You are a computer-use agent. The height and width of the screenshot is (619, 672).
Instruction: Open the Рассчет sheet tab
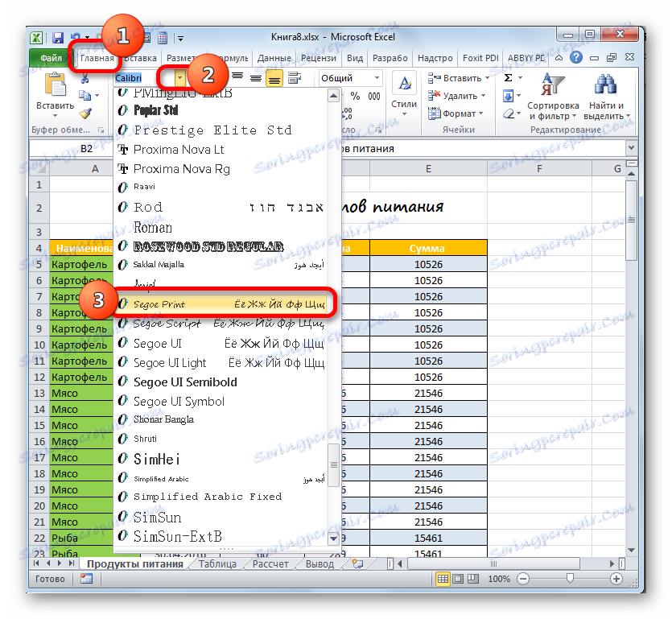coord(270,563)
